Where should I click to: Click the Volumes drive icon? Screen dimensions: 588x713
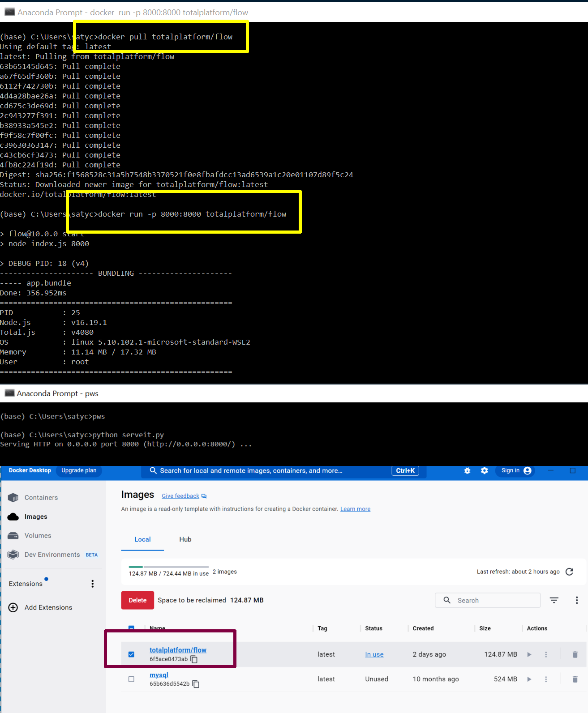(x=13, y=536)
